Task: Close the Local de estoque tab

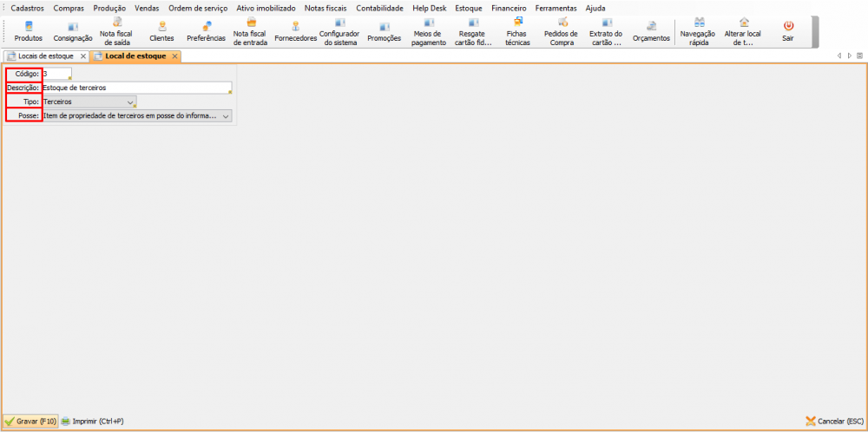Action: (174, 56)
